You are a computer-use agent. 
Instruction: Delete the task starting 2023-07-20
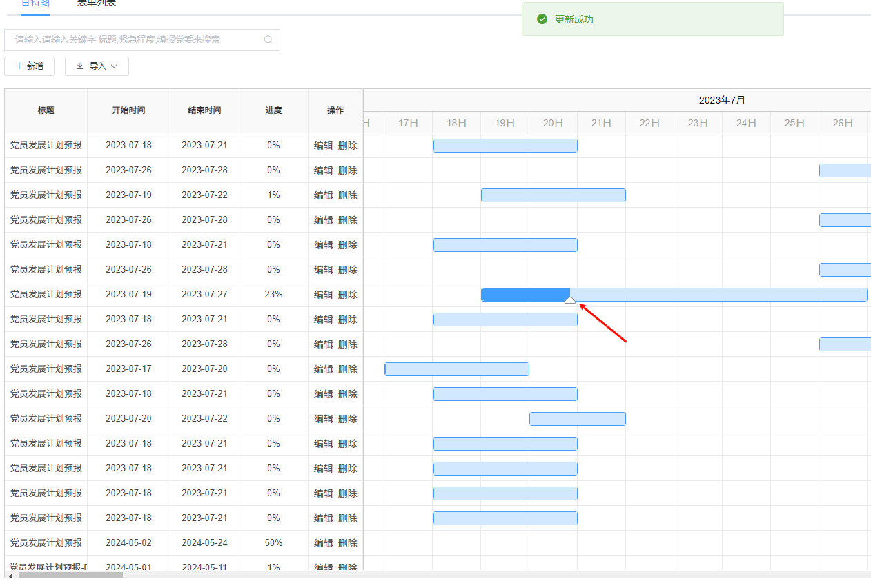[x=348, y=419]
